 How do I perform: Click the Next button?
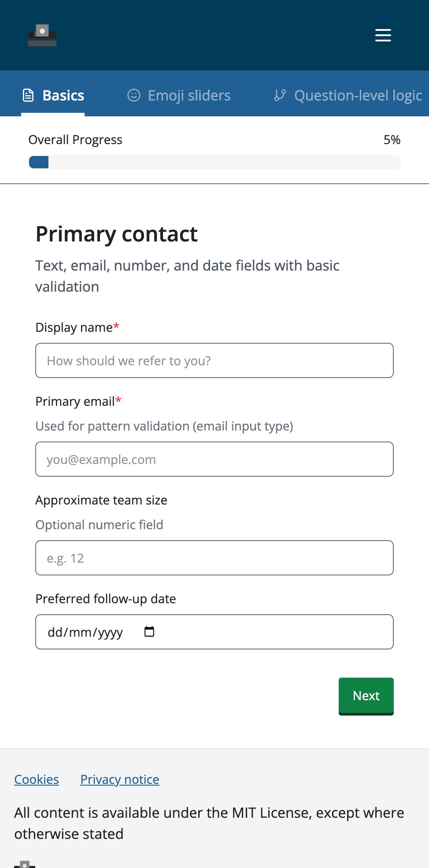click(x=366, y=696)
